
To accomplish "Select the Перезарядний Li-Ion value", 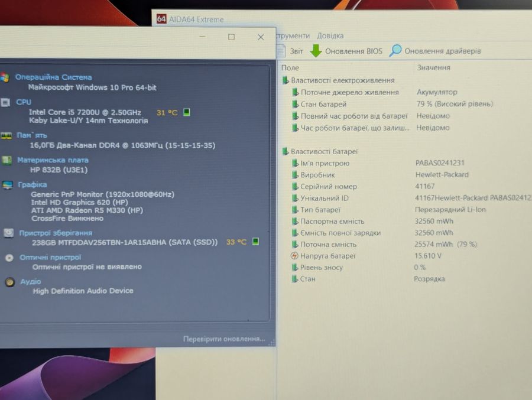I will (x=450, y=209).
